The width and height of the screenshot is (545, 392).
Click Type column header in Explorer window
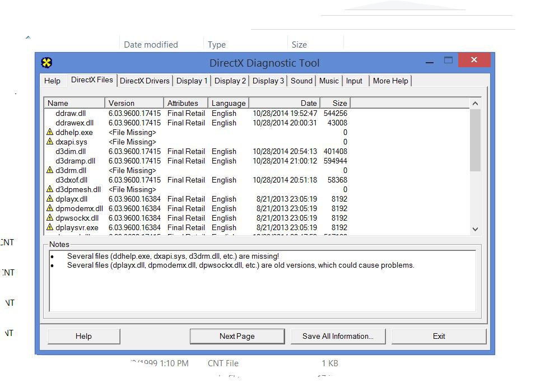(x=217, y=44)
